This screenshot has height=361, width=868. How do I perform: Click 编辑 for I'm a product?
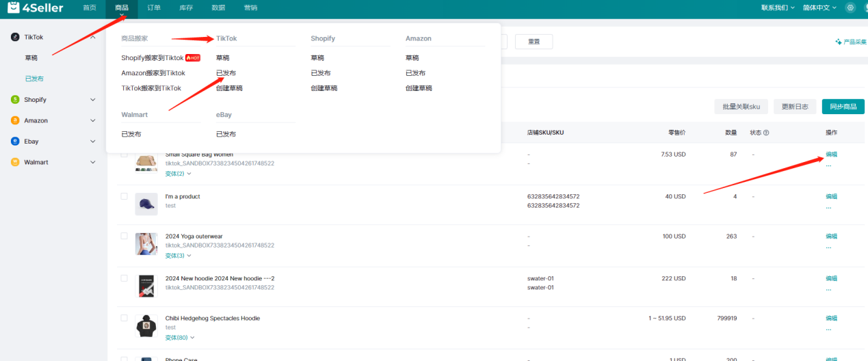click(x=831, y=197)
